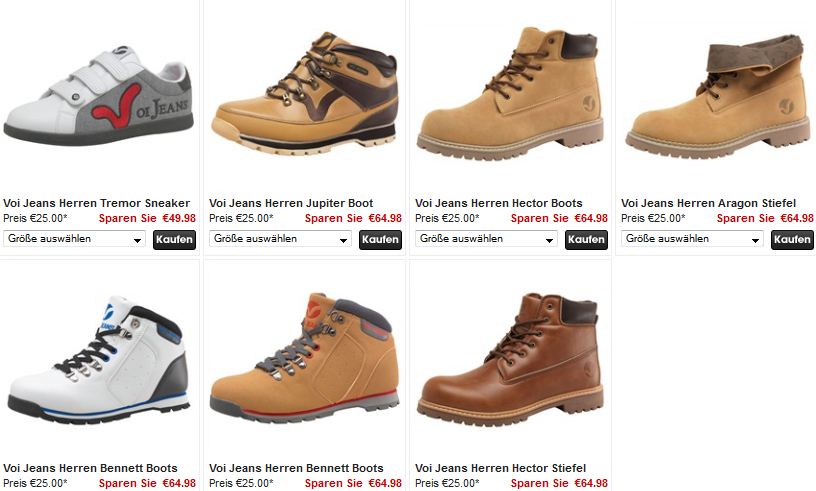816x491 pixels.
Task: Buy the Aragon Stiefel with Kaufen
Action: point(792,240)
